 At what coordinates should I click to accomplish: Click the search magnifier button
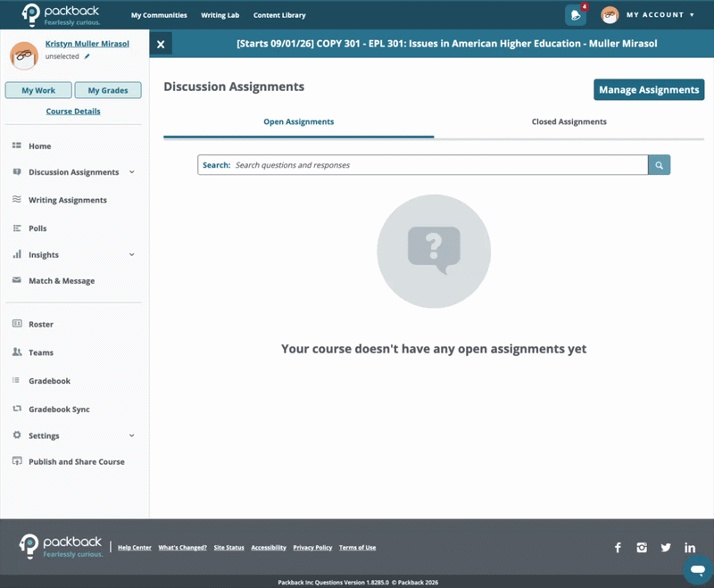tap(659, 165)
